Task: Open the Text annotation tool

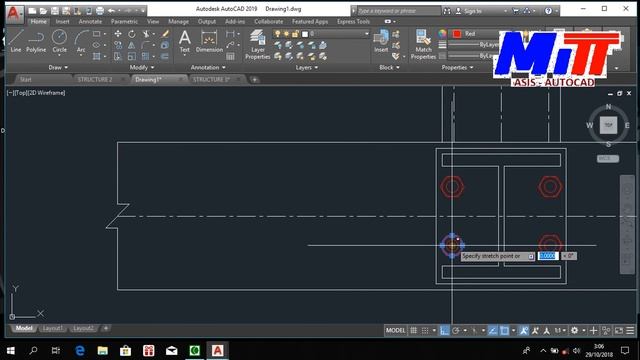Action: [184, 41]
